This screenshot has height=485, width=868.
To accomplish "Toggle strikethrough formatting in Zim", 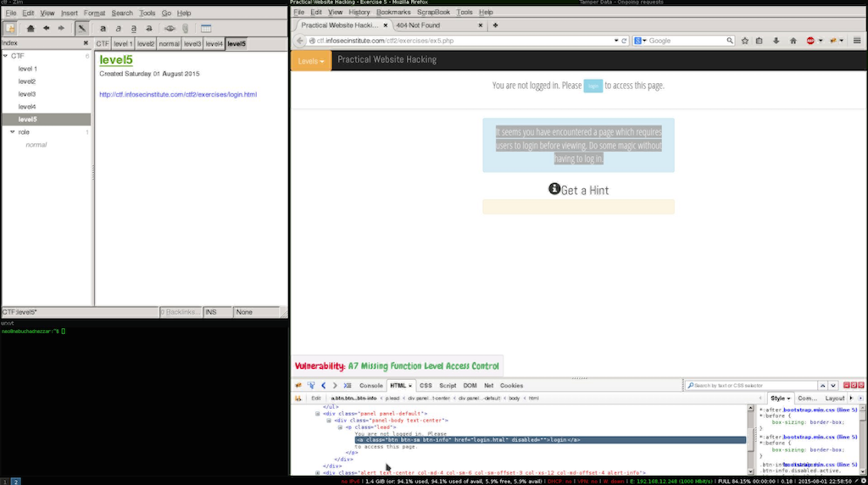I will 149,28.
